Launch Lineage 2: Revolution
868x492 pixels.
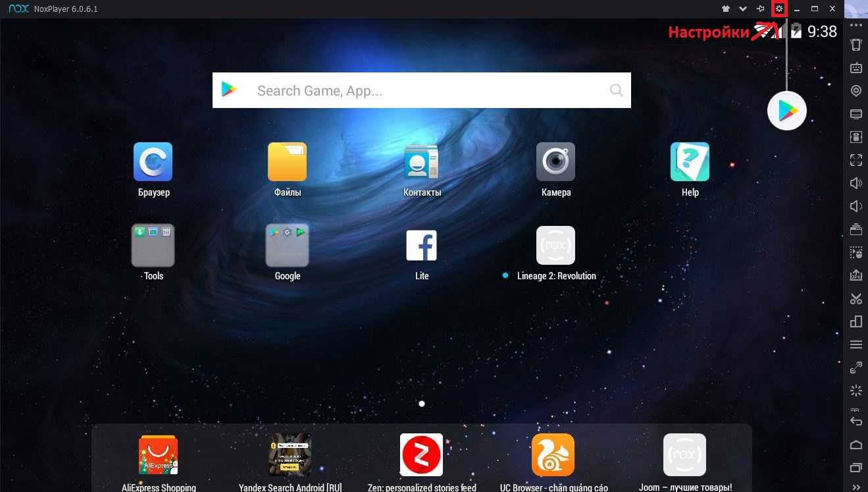(x=555, y=246)
